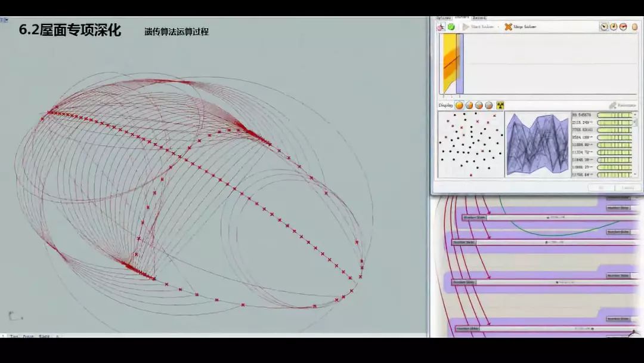Toggle the third half-grey Display sphere icon
644x363 pixels.
(x=479, y=105)
